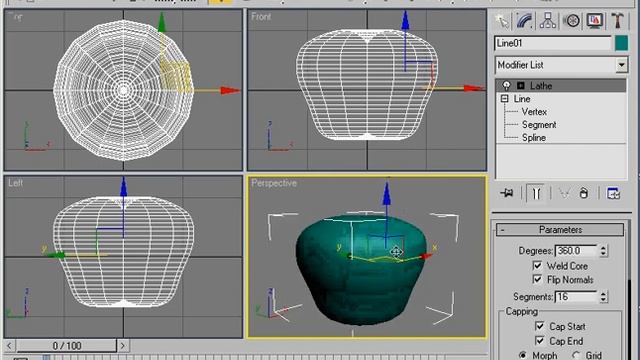Screen dimensions: 640x360
Task: Click the time slider right arrow
Action: 122,346
